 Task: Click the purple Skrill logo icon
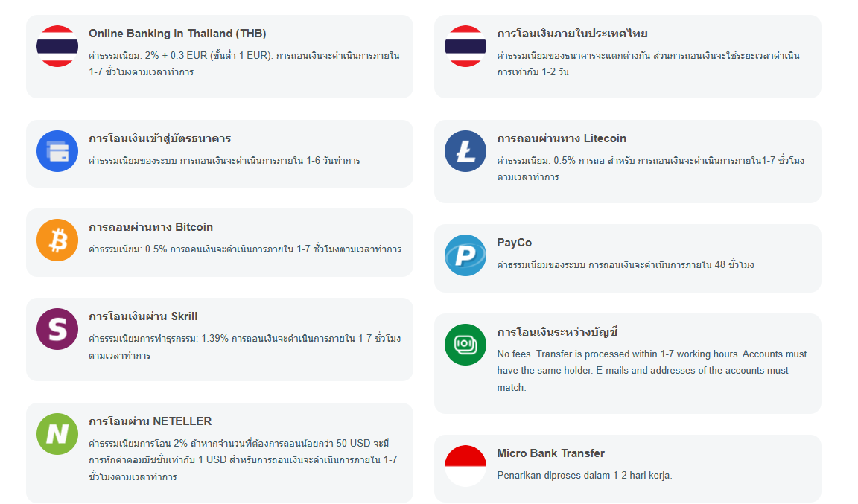57,329
